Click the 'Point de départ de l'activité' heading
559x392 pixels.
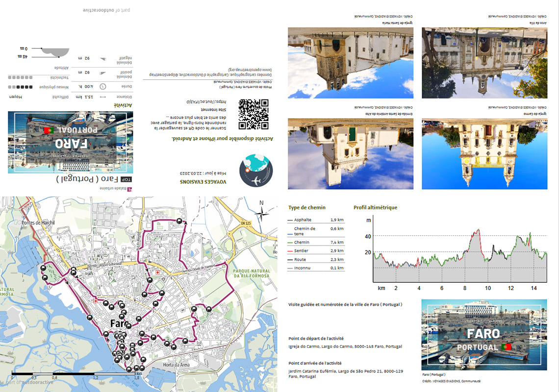[x=316, y=339]
